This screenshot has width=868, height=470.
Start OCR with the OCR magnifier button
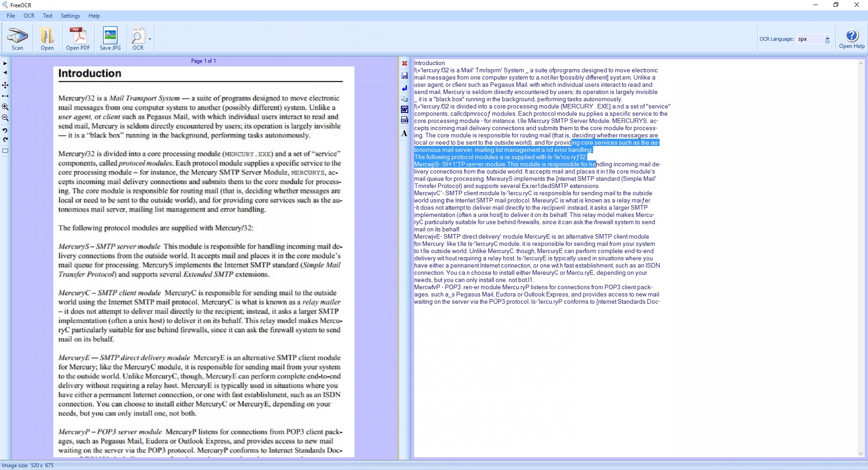(138, 39)
